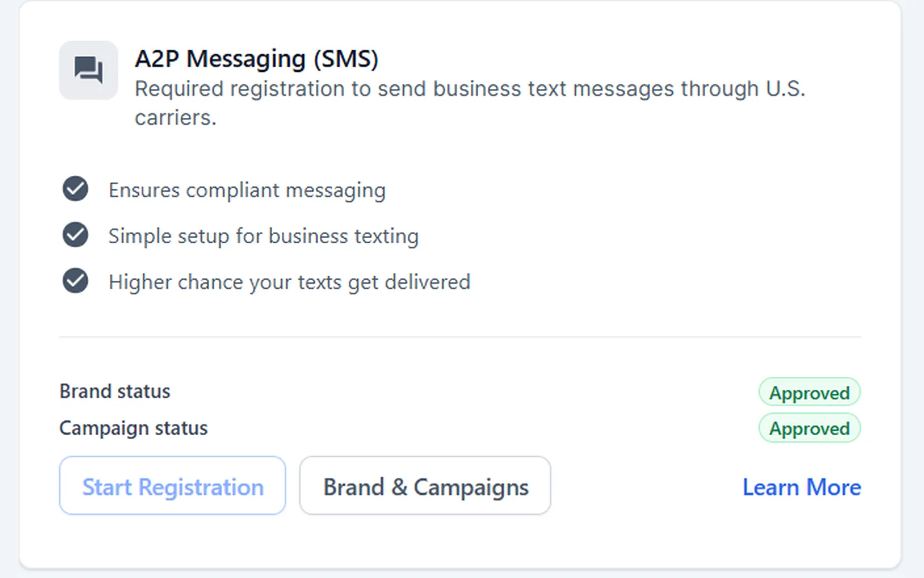
Task: Click the A2P Messaging (SMS) heading
Action: (256, 59)
